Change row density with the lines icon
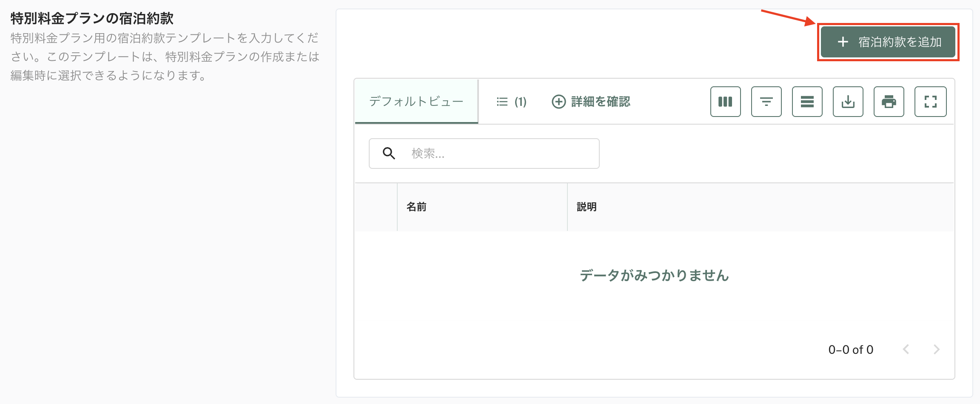 click(x=807, y=102)
